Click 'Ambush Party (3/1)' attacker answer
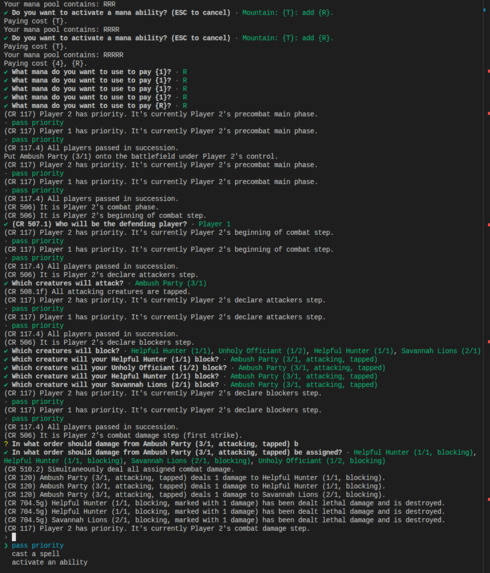 point(171,283)
